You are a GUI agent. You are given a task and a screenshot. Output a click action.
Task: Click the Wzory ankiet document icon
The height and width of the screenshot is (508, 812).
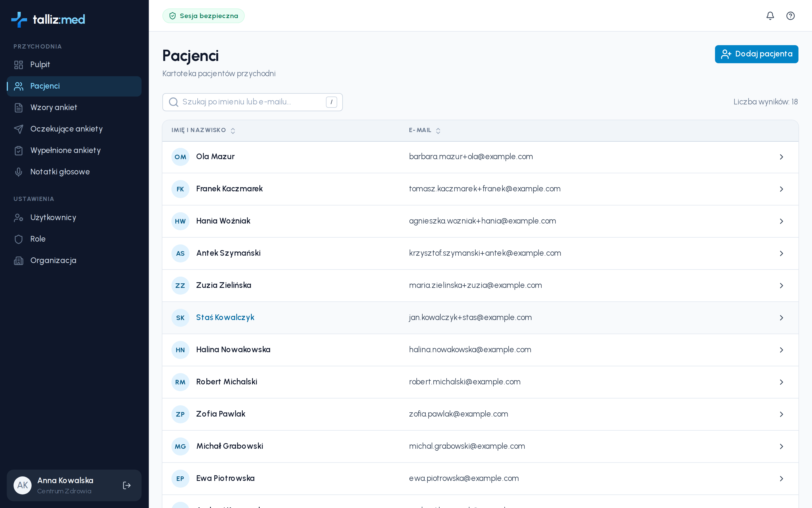tap(18, 108)
